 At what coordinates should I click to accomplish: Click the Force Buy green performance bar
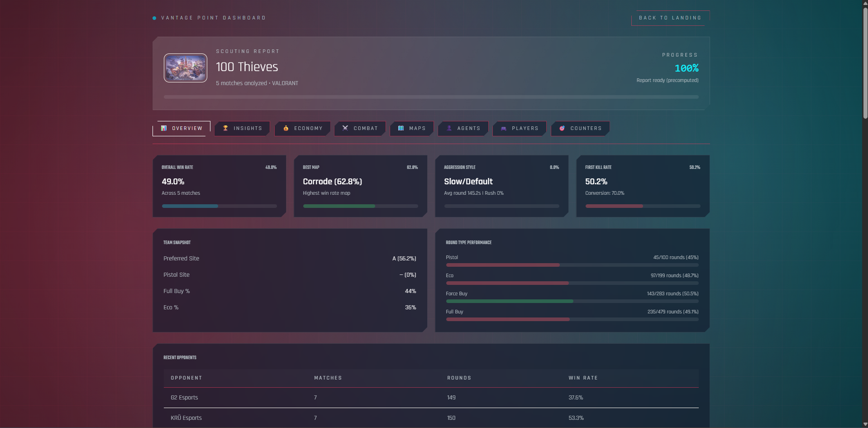click(x=572, y=301)
